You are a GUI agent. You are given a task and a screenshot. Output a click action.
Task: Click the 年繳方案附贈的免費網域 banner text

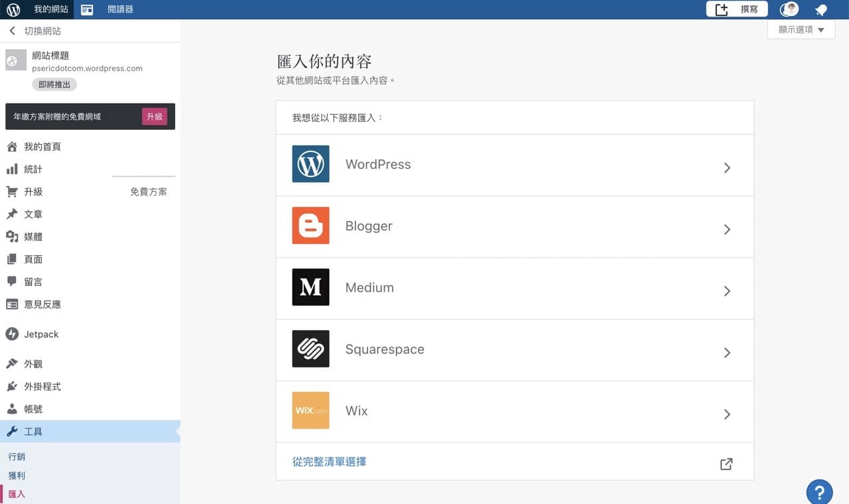tap(57, 117)
